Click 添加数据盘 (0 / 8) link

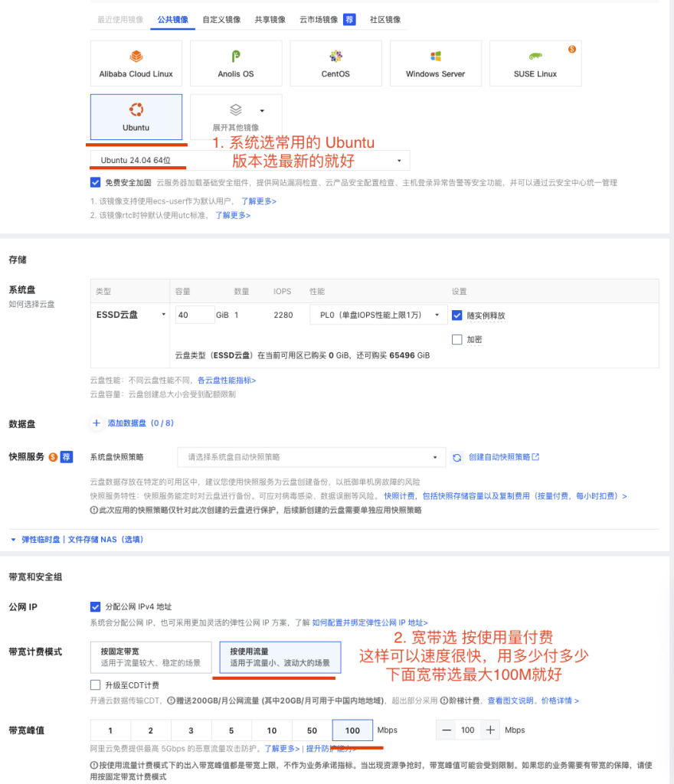140,423
